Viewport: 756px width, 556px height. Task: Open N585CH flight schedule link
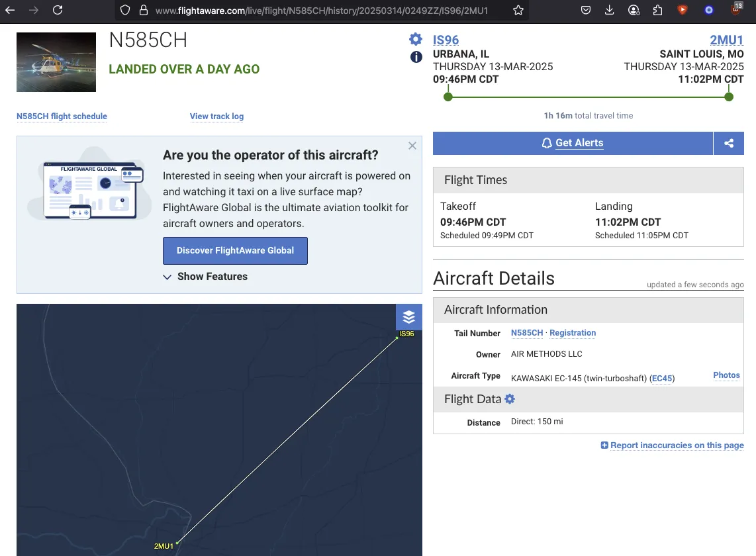(62, 116)
